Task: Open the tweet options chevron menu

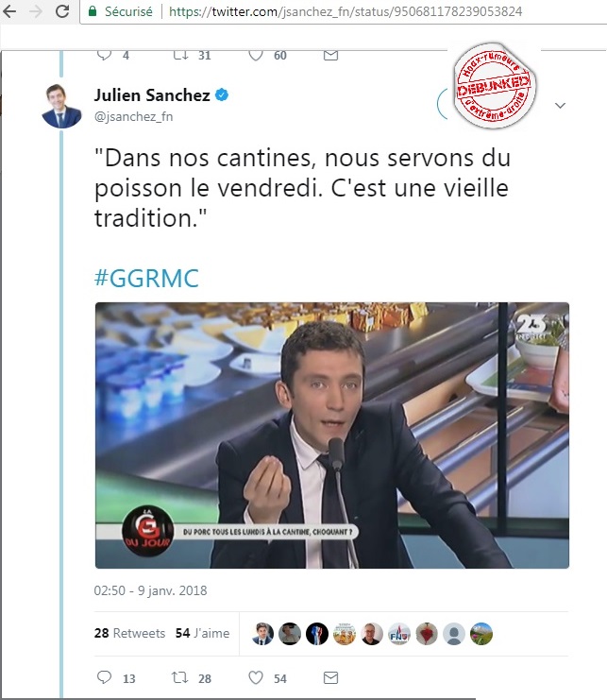Action: 560,106
